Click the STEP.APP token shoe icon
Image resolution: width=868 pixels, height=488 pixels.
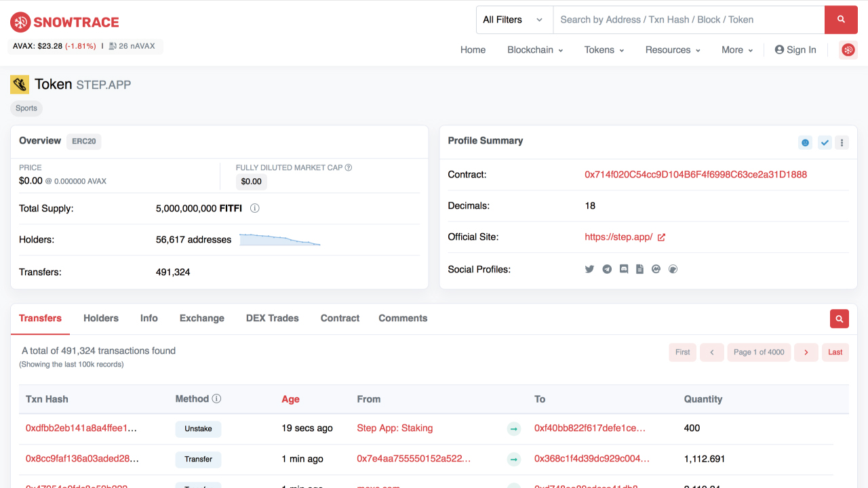[20, 85]
